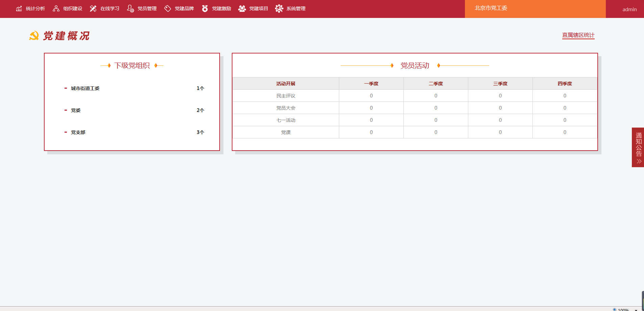Image resolution: width=644 pixels, height=311 pixels.
Task: Click 民主评议 first quarter value
Action: [x=371, y=96]
